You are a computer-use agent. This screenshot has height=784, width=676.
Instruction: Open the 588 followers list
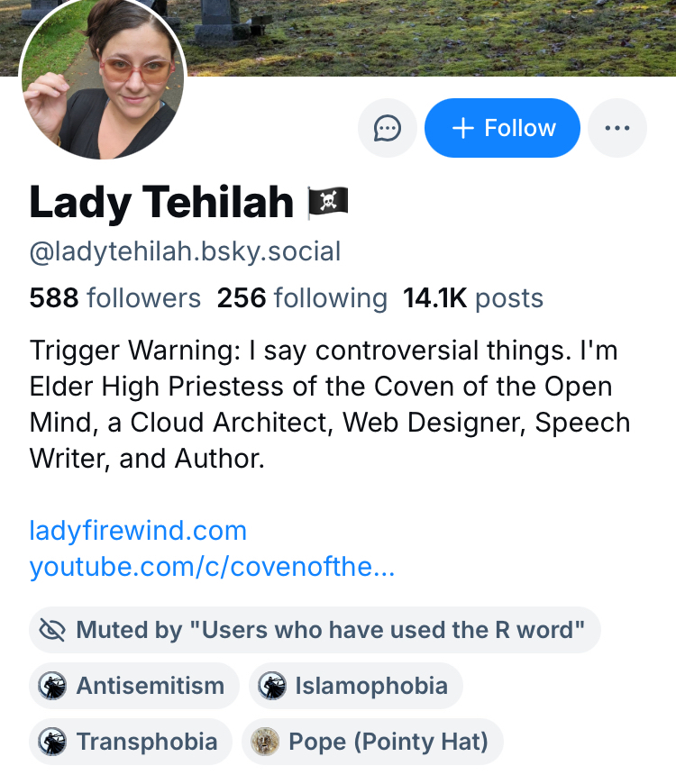(115, 298)
